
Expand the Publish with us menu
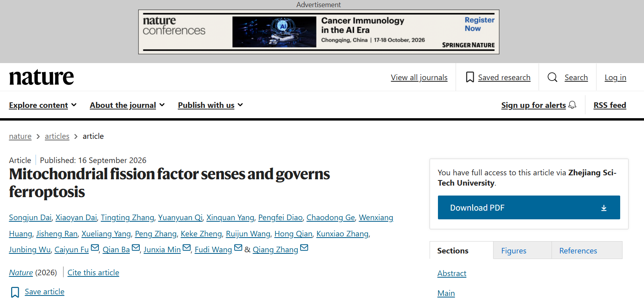click(x=210, y=105)
